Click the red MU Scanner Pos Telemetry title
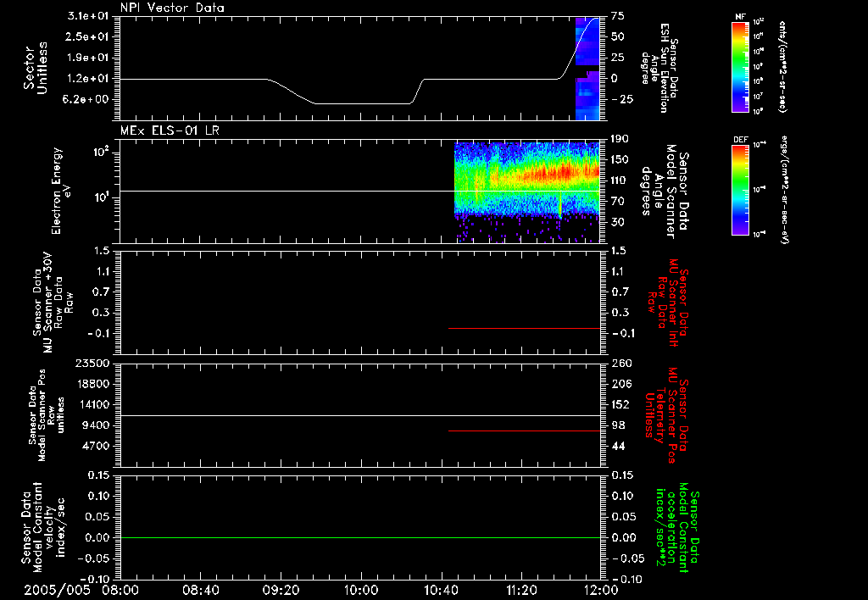Image resolution: width=868 pixels, height=600 pixels. pos(666,415)
